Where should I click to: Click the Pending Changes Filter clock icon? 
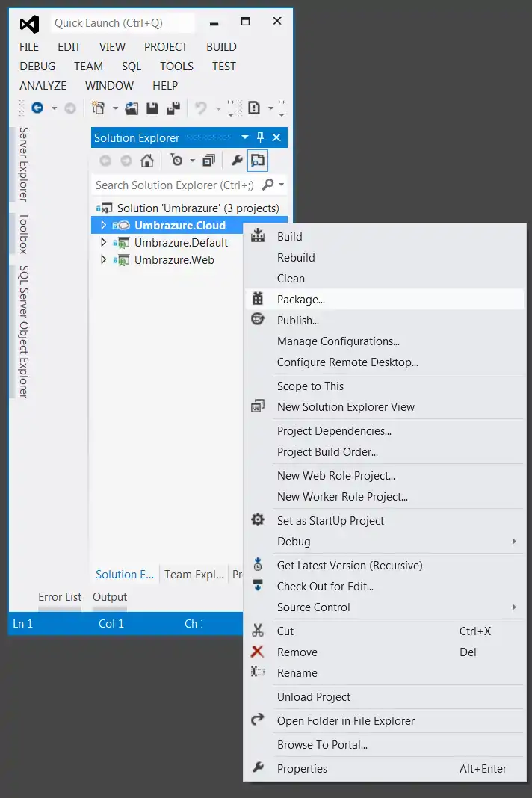(x=176, y=161)
